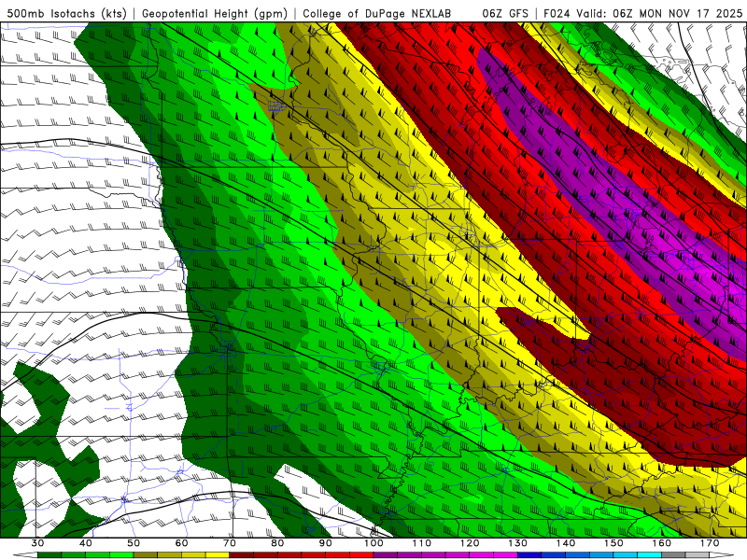Image resolution: width=747 pixels, height=560 pixels.
Task: Click the '80' value on the color scale
Action: tap(277, 543)
